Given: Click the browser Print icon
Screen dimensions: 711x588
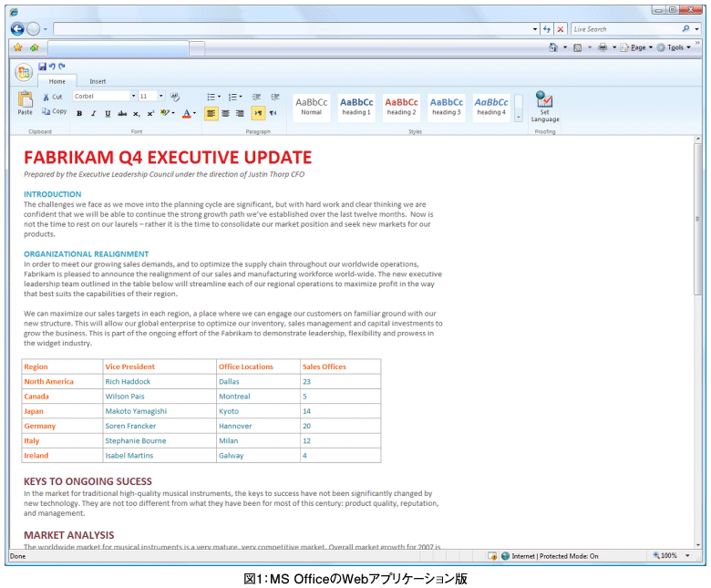Looking at the screenshot, I should (603, 47).
